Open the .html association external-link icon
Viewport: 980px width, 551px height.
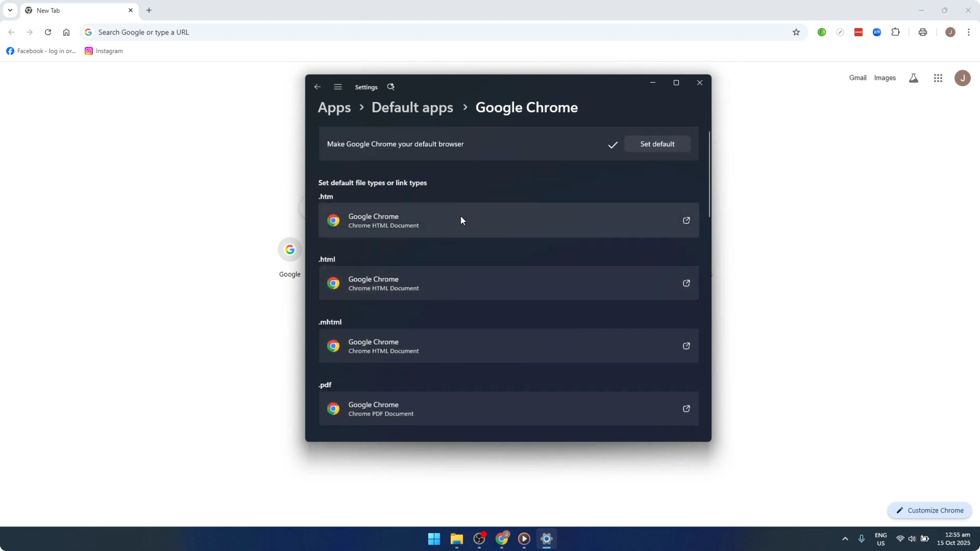(x=686, y=283)
